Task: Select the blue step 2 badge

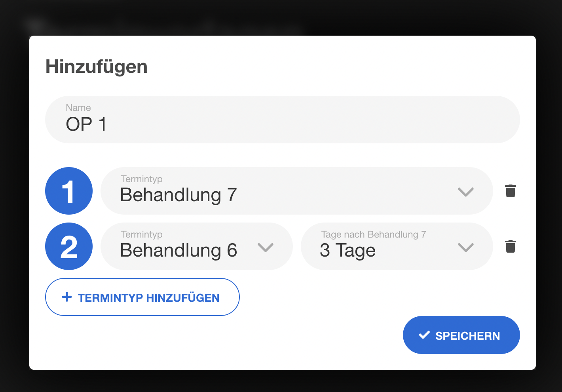Action: pyautogui.click(x=69, y=246)
